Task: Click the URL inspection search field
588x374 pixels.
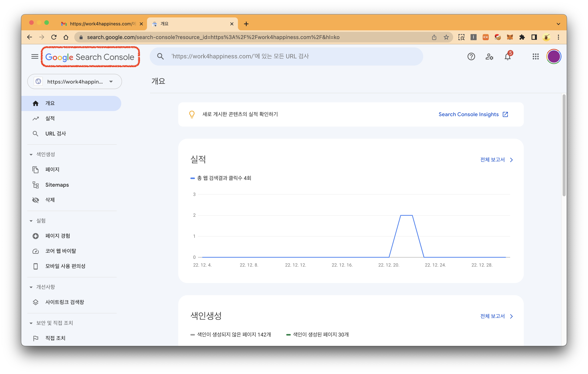Action: click(286, 56)
